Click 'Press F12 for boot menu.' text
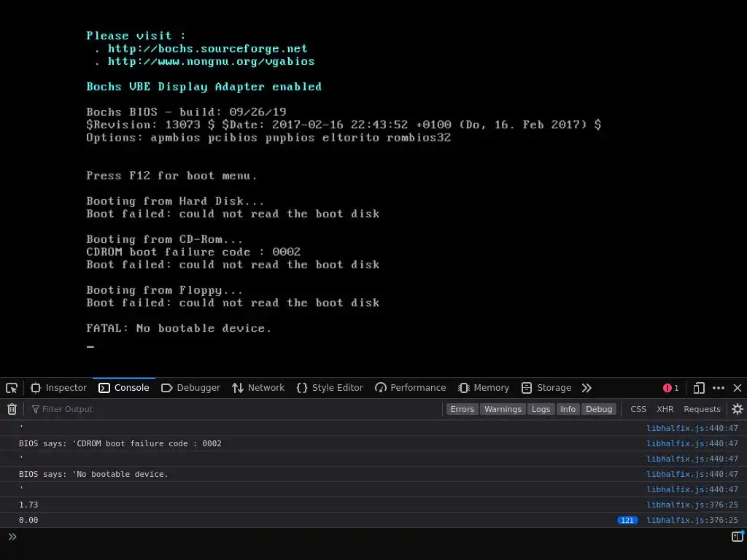 coord(171,176)
